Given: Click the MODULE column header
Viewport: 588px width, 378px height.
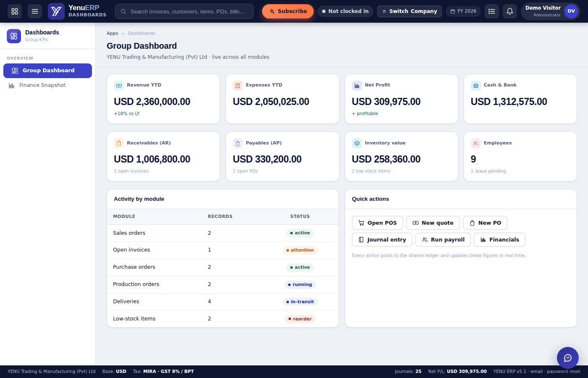Looking at the screenshot, I should [x=124, y=217].
